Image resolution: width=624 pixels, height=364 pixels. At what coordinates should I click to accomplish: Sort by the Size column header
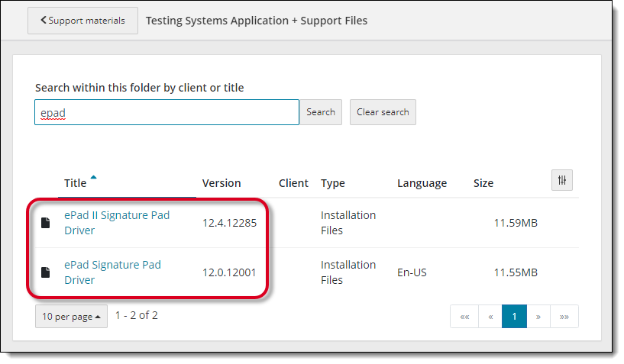pos(483,183)
